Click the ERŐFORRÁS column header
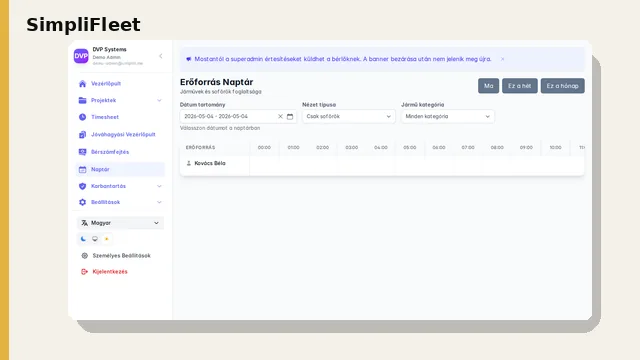The height and width of the screenshot is (360, 640). 200,147
